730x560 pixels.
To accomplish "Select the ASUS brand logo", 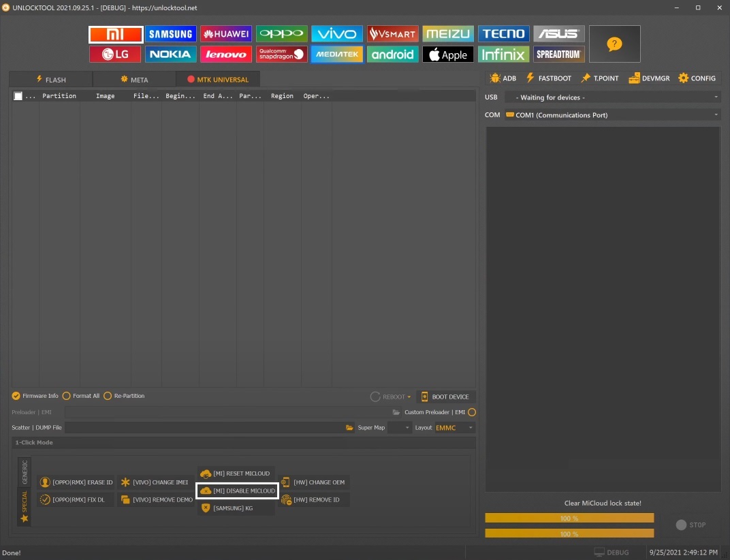I will point(558,34).
